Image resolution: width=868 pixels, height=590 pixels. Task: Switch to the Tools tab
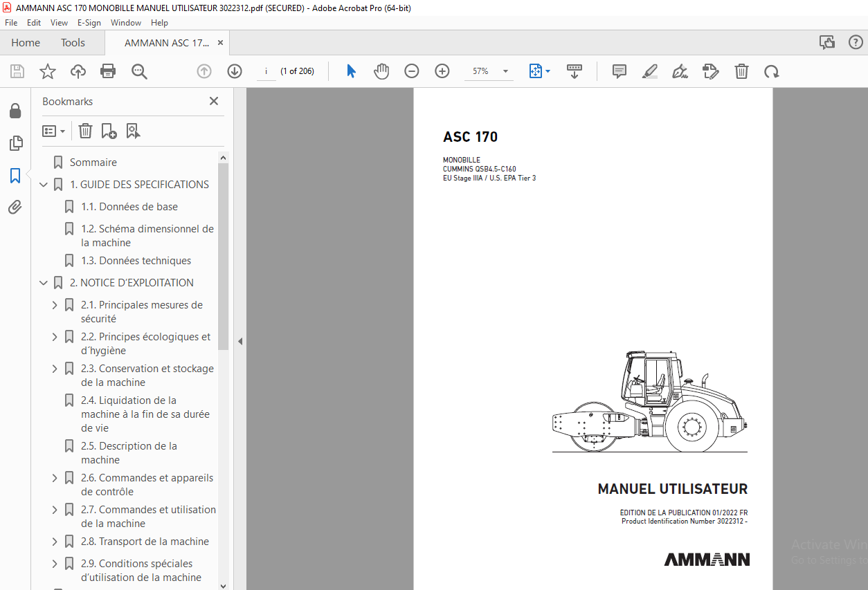point(73,43)
